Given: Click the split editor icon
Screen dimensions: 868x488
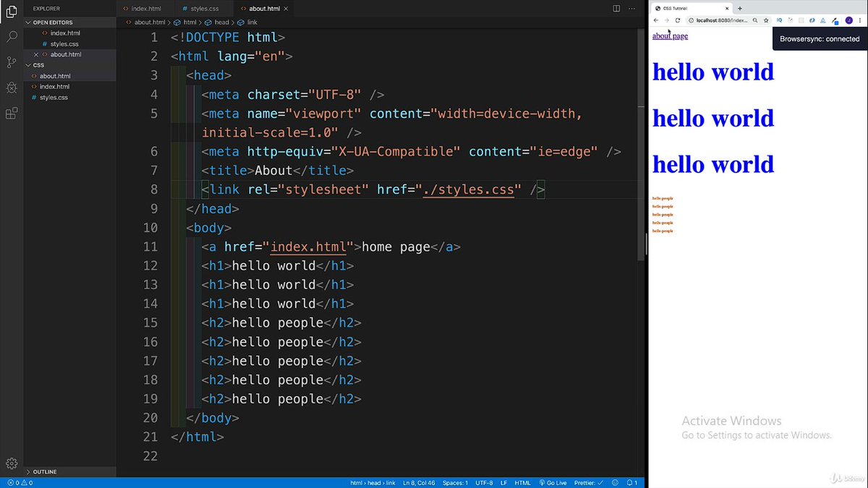Looking at the screenshot, I should pyautogui.click(x=616, y=9).
